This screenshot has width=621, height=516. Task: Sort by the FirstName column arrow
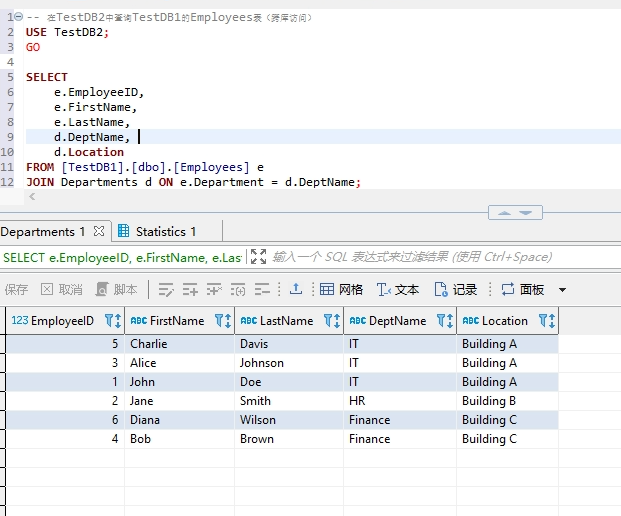(x=228, y=320)
